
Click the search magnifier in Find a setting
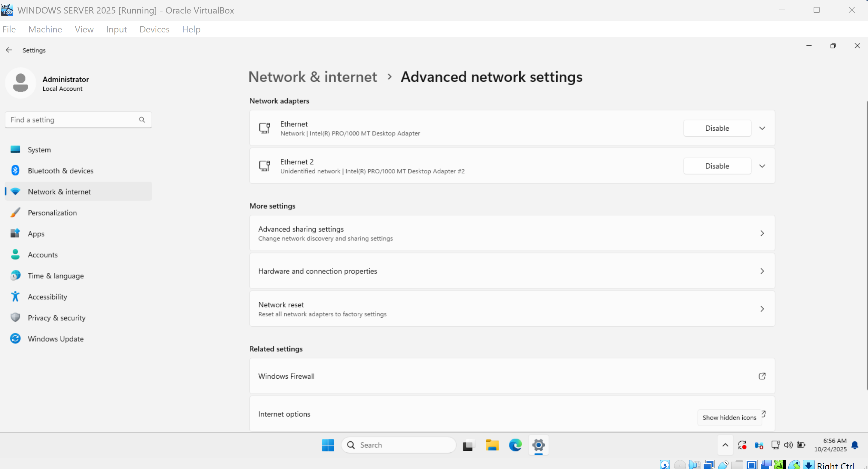(x=142, y=120)
